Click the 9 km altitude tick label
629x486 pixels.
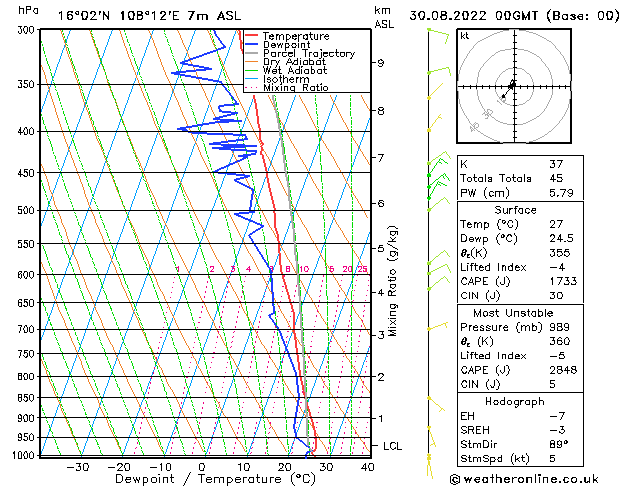380,63
